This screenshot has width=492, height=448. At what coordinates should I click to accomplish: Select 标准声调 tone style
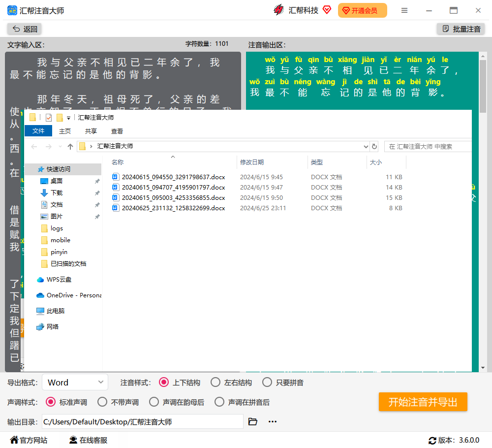point(51,402)
